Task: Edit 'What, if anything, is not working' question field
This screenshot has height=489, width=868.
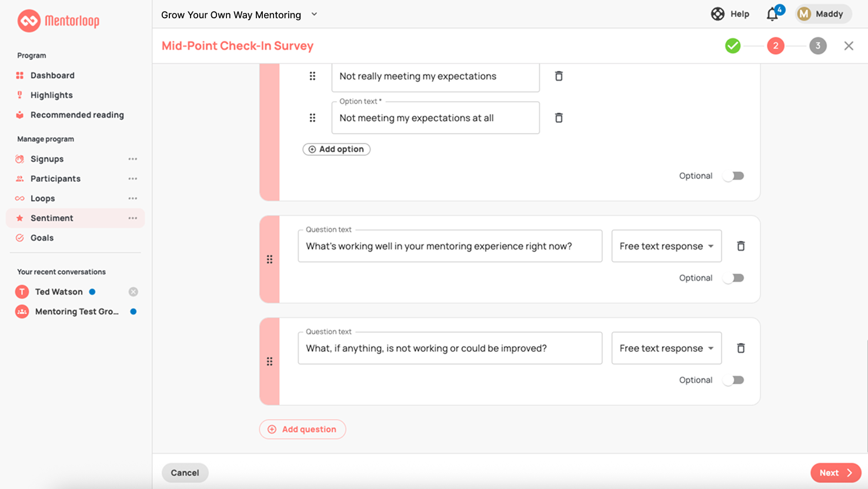Action: coord(450,348)
